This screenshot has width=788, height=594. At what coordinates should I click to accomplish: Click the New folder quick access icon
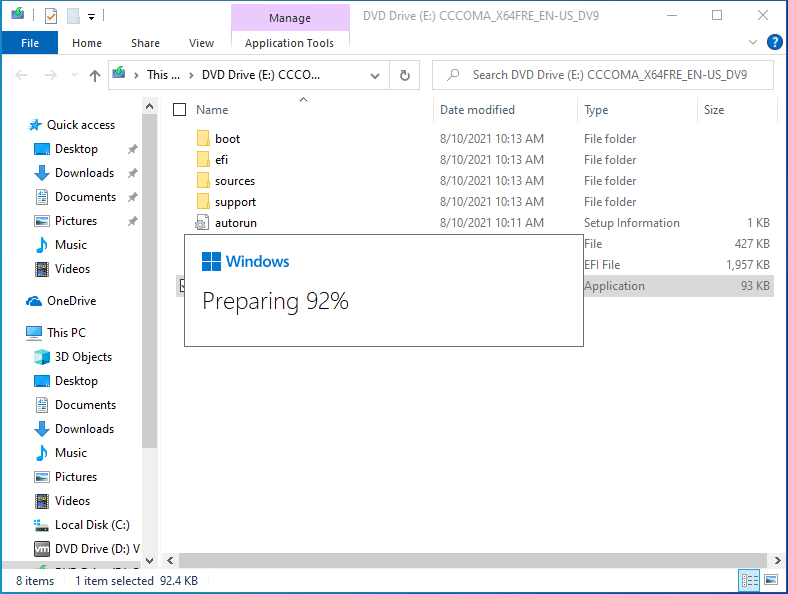(x=74, y=16)
